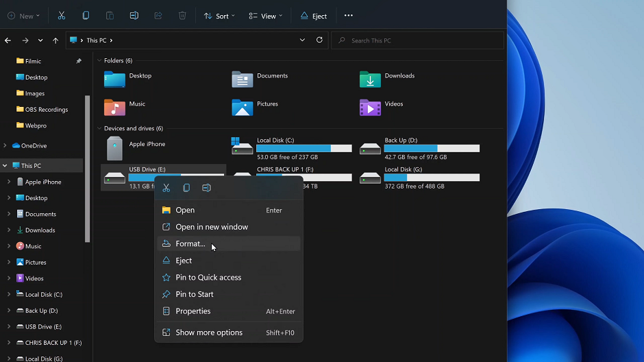Go back with the left arrow
644x362 pixels.
(x=8, y=40)
